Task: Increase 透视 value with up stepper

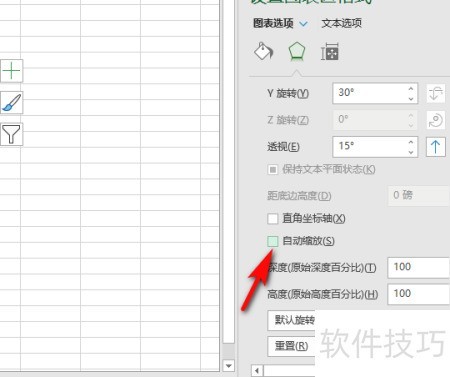Action: coord(411,142)
